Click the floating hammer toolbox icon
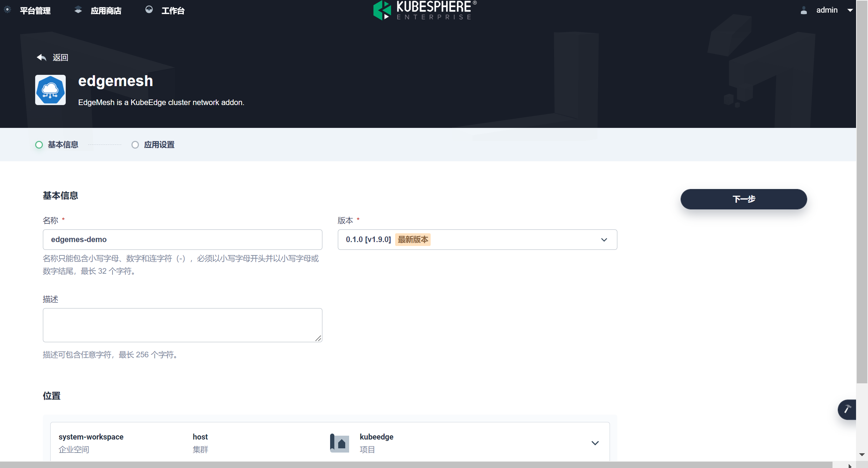The image size is (868, 468). click(847, 409)
